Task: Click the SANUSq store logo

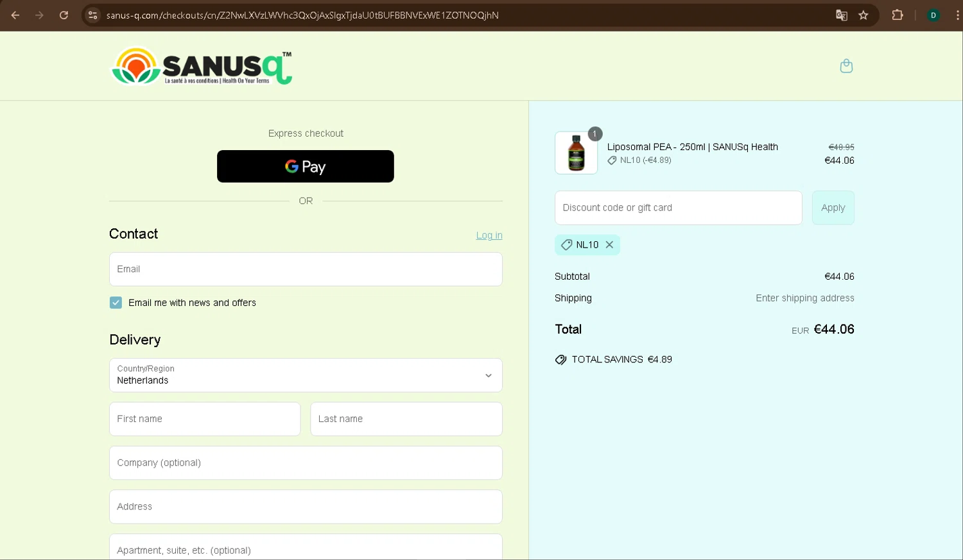Action: pyautogui.click(x=202, y=66)
